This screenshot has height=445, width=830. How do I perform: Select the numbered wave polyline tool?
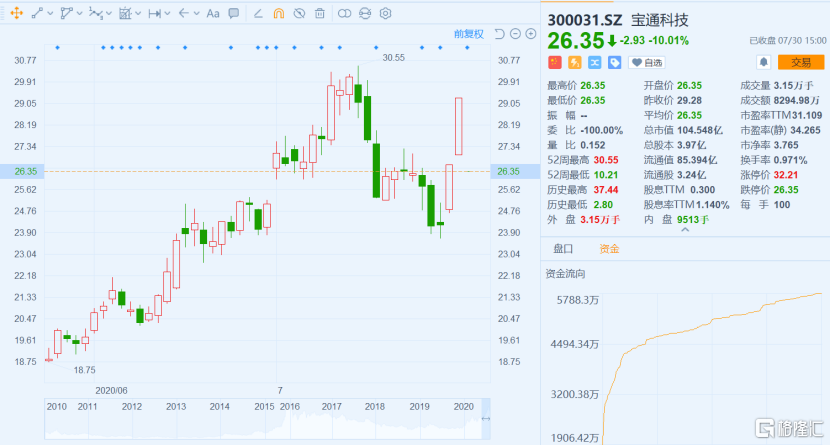[x=95, y=13]
